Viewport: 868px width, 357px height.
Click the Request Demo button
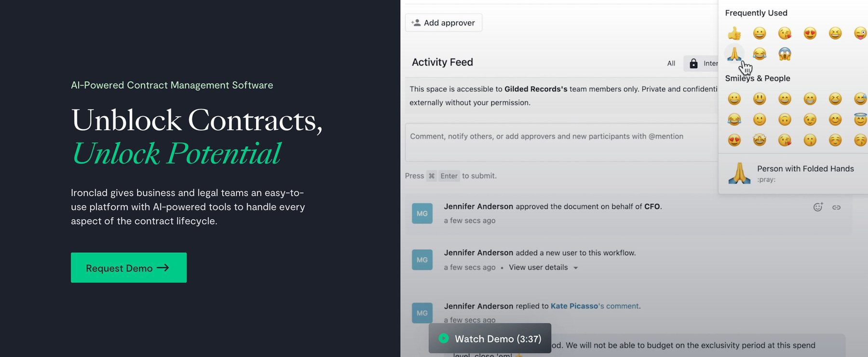128,268
